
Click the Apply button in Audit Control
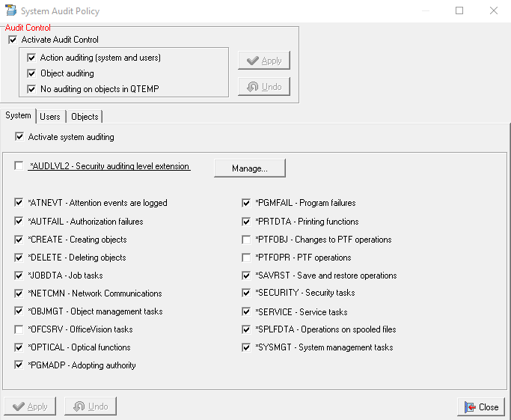(263, 61)
